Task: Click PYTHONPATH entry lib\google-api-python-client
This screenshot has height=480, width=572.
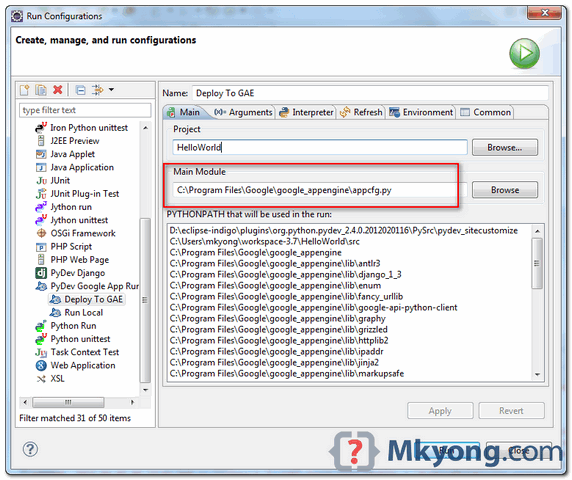Action: 313,307
